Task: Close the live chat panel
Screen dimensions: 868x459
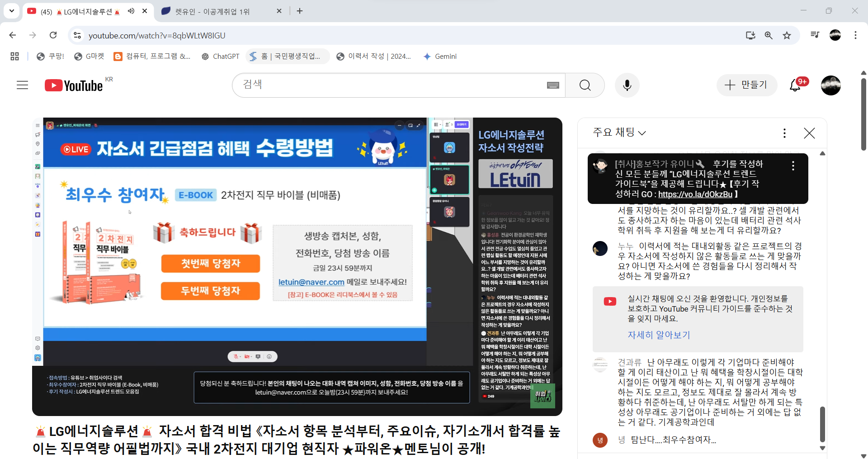Action: [809, 133]
